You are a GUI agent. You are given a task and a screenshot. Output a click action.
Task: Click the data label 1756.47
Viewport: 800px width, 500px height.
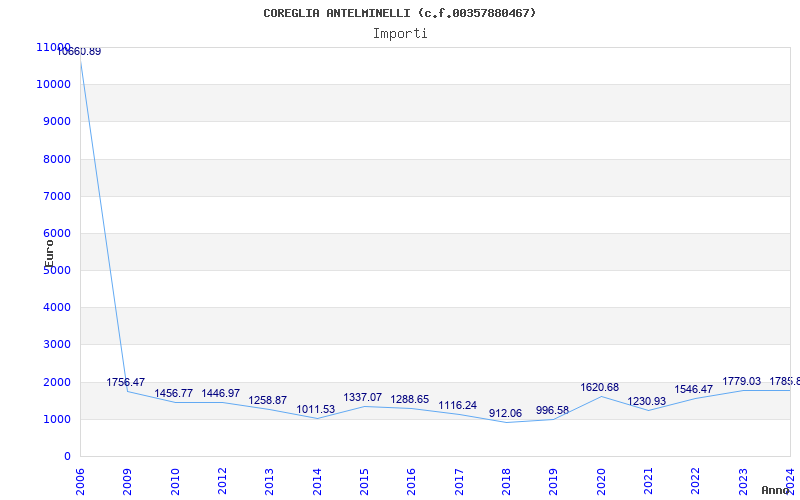[x=126, y=382]
